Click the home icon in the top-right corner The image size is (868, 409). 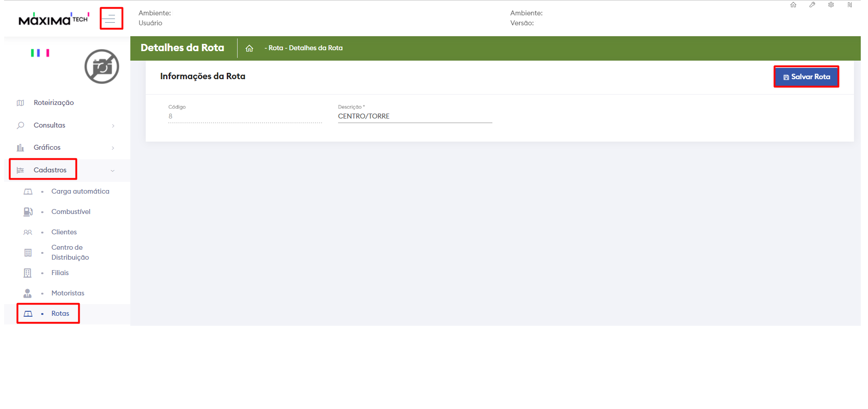(x=793, y=5)
